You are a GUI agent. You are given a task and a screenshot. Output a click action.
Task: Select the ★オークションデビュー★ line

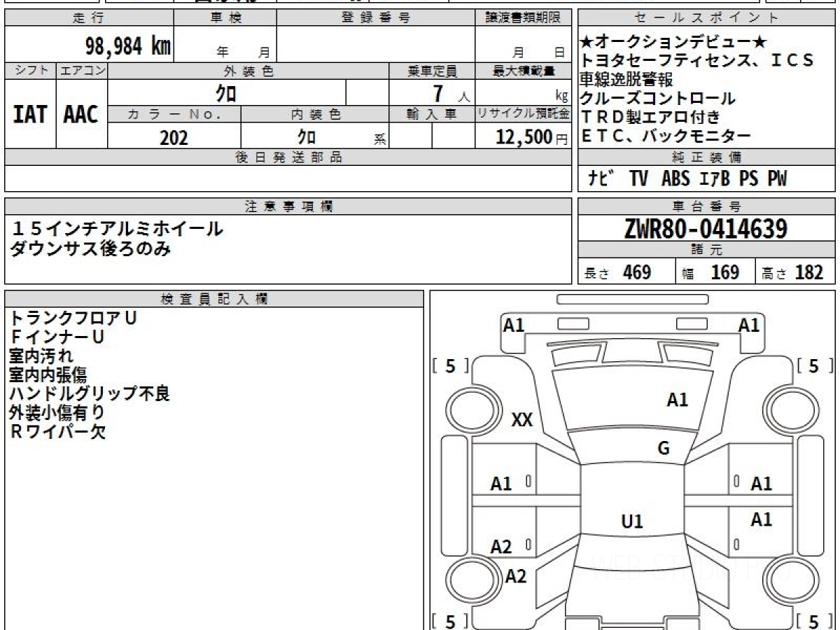[674, 42]
